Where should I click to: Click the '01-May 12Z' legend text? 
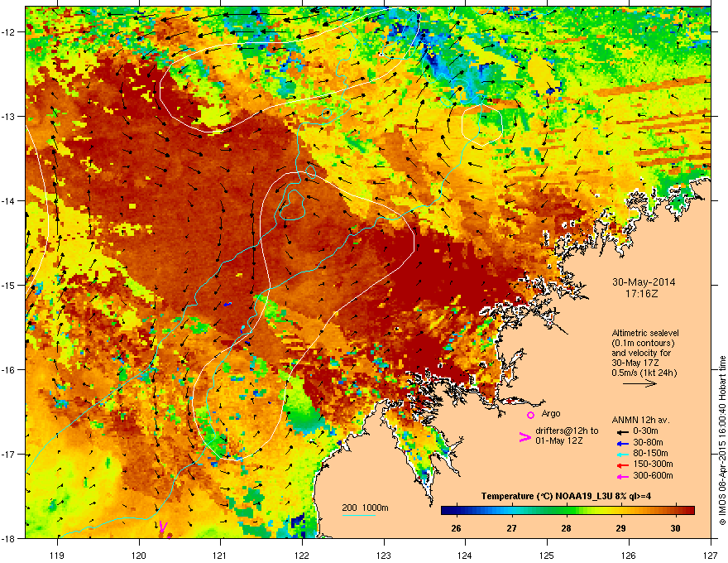point(558,440)
